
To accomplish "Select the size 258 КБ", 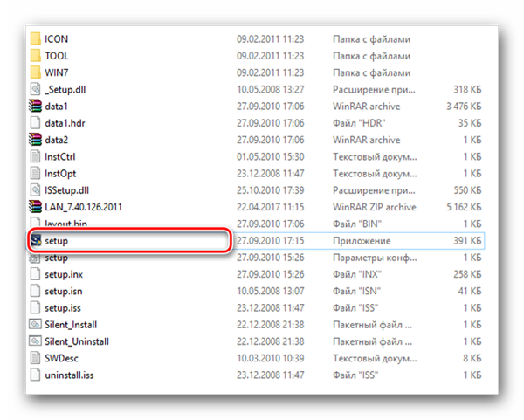I will point(467,274).
